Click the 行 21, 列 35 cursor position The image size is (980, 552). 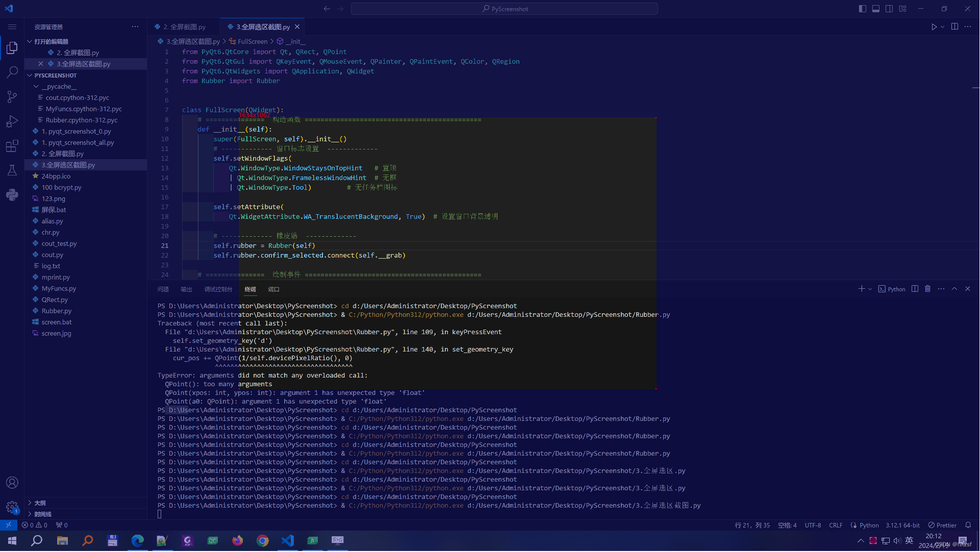(752, 525)
